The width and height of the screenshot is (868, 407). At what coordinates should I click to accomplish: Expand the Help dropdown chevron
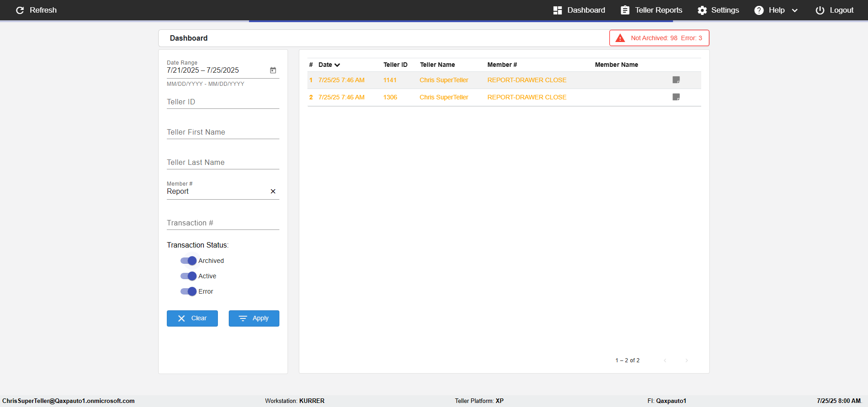pyautogui.click(x=795, y=10)
